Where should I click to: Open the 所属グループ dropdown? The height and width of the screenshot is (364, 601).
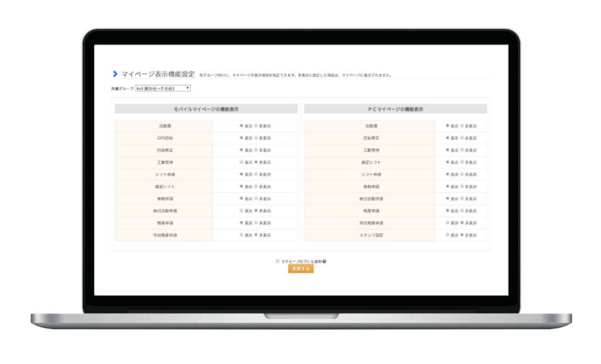point(163,89)
